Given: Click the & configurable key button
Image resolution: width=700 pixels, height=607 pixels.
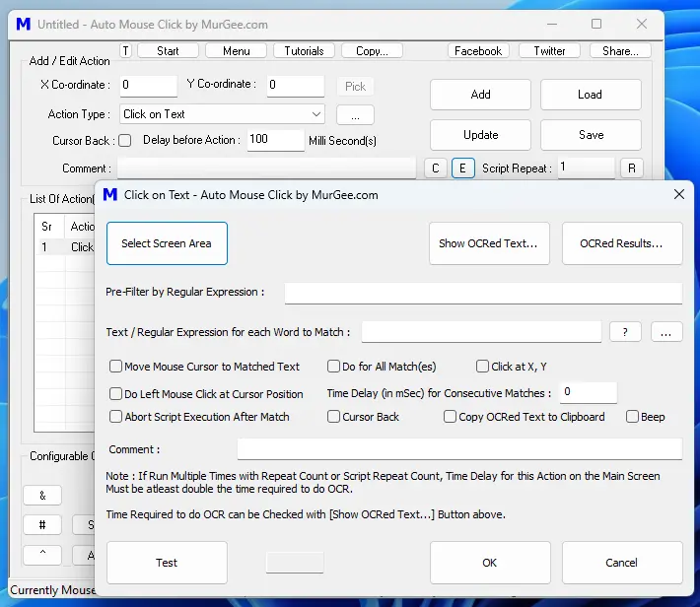Looking at the screenshot, I should [42, 496].
